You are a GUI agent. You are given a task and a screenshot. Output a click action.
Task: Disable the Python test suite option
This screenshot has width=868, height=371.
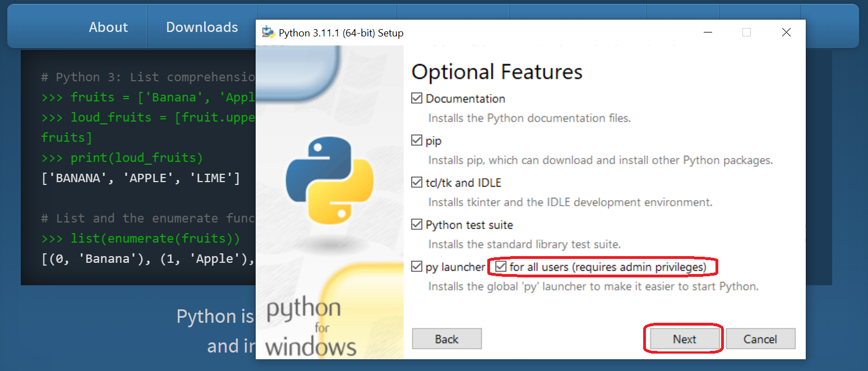coord(417,224)
